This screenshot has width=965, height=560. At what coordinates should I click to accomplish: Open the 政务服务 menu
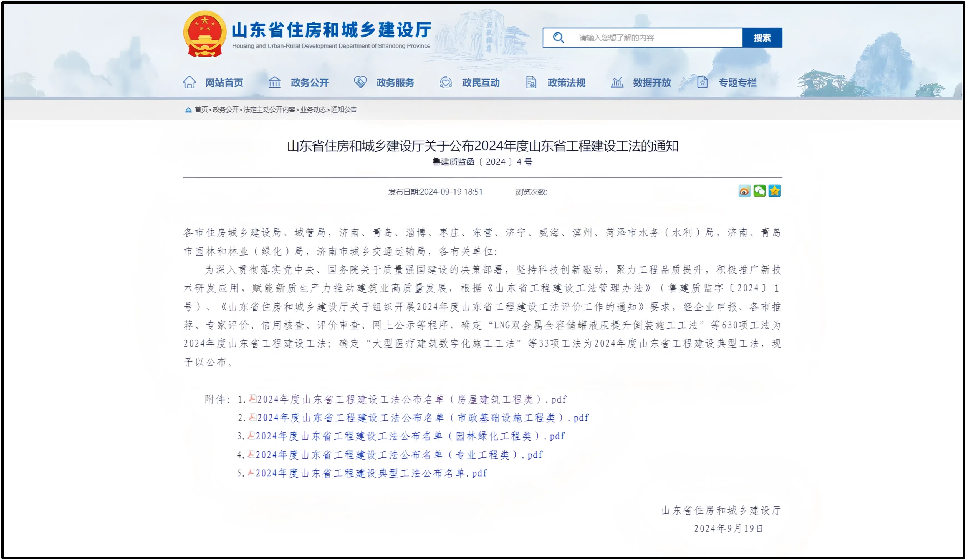[395, 83]
